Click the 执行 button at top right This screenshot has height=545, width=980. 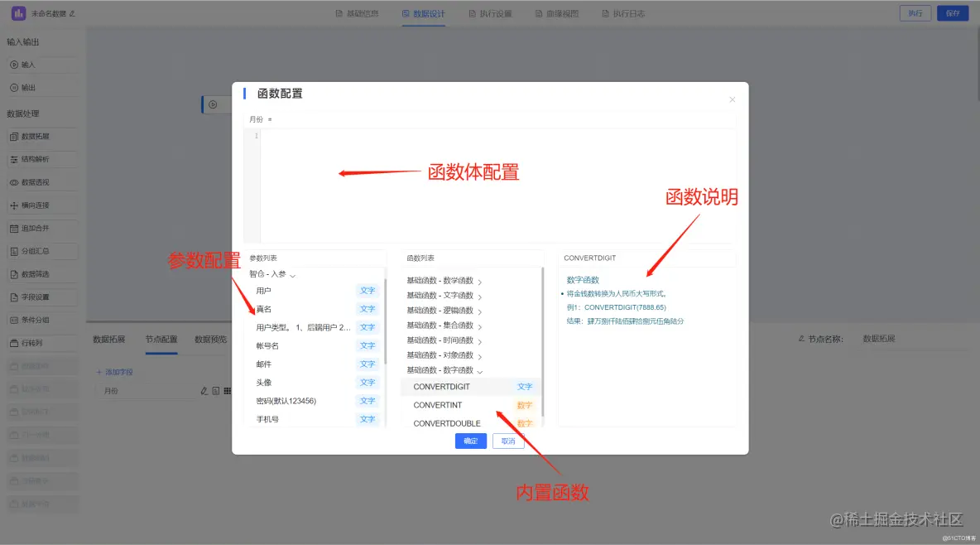(915, 13)
